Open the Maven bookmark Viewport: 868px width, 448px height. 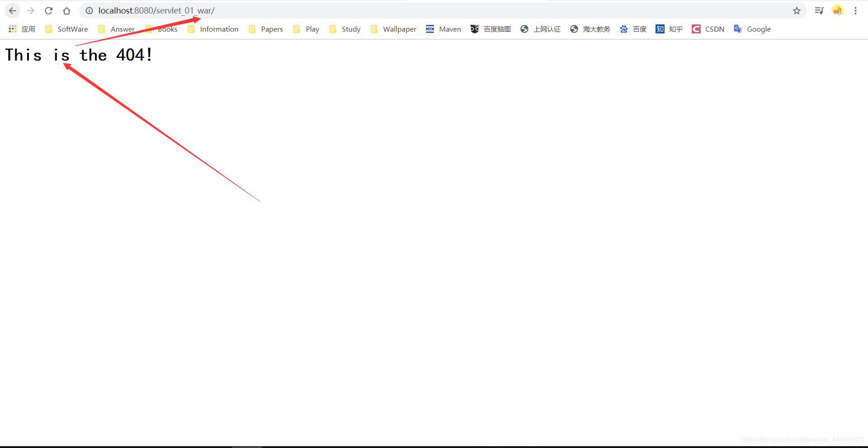click(x=443, y=29)
